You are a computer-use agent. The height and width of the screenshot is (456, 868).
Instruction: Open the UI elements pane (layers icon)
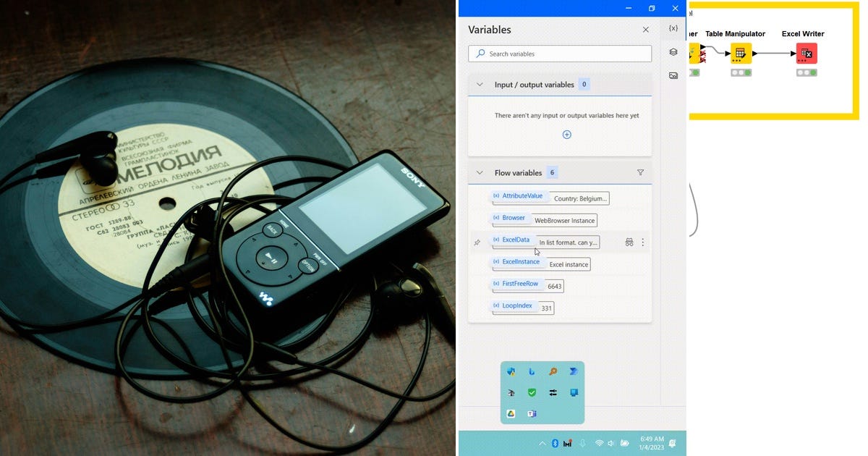pos(673,53)
